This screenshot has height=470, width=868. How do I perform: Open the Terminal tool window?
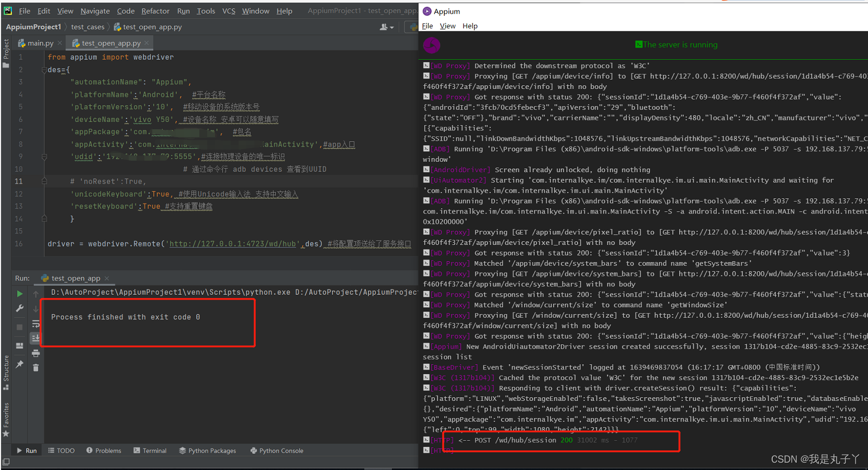tap(150, 451)
